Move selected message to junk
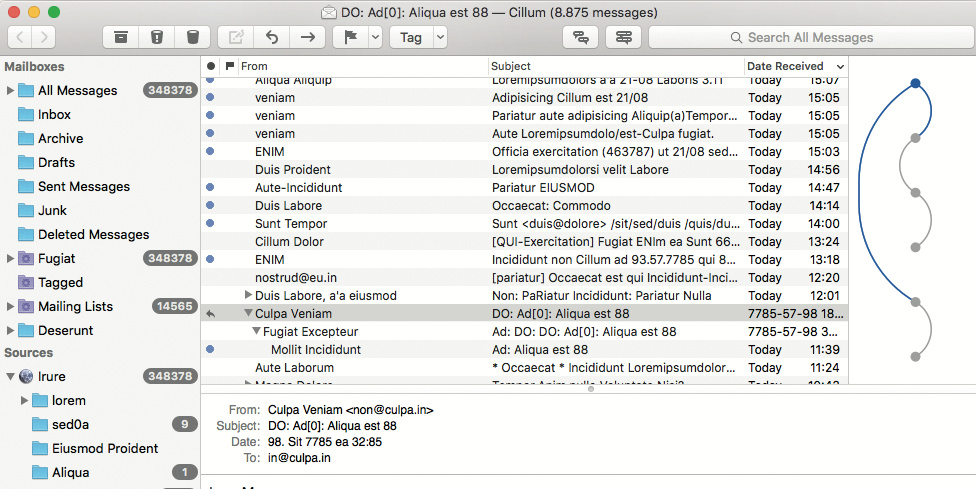The height and width of the screenshot is (489, 976). 157,37
